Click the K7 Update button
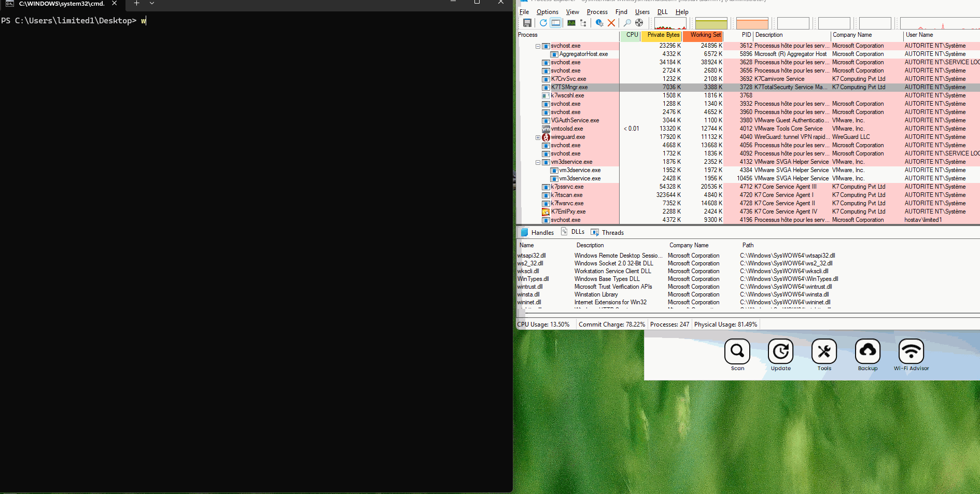 tap(780, 352)
